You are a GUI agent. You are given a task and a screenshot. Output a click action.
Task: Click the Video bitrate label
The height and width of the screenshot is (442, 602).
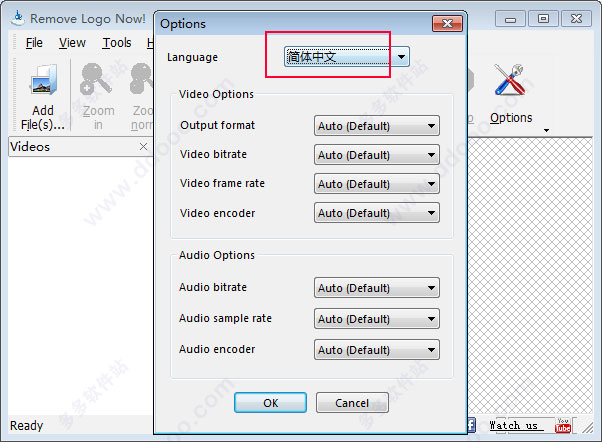[213, 154]
